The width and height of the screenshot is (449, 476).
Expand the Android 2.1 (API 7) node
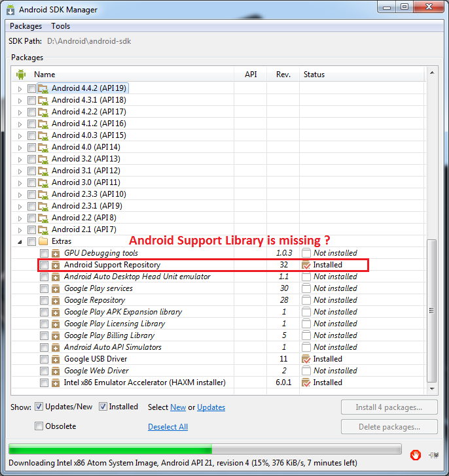click(20, 230)
